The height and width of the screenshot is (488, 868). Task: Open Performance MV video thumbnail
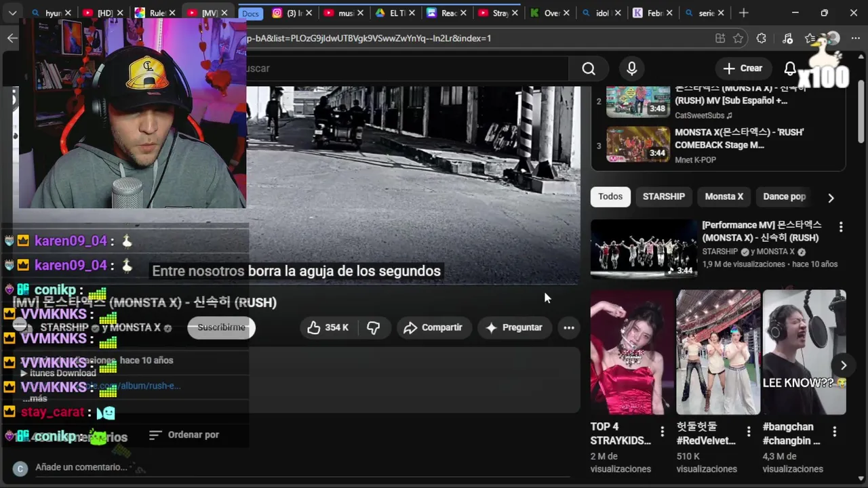click(x=644, y=249)
